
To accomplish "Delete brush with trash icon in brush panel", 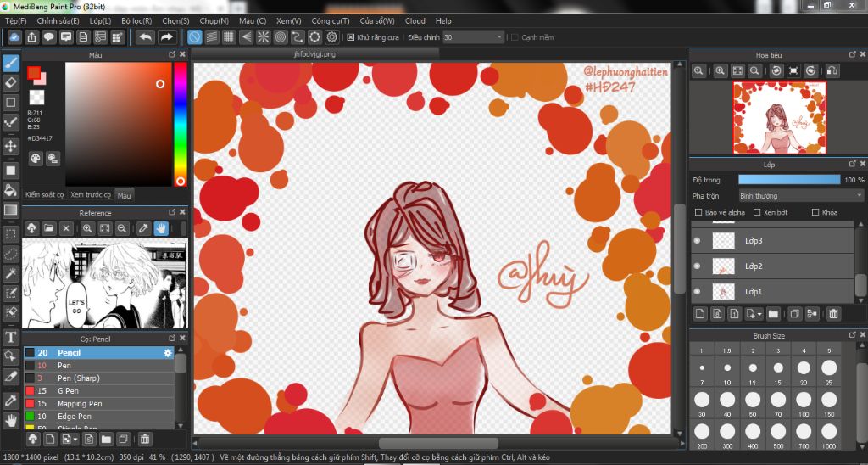I will 144,440.
